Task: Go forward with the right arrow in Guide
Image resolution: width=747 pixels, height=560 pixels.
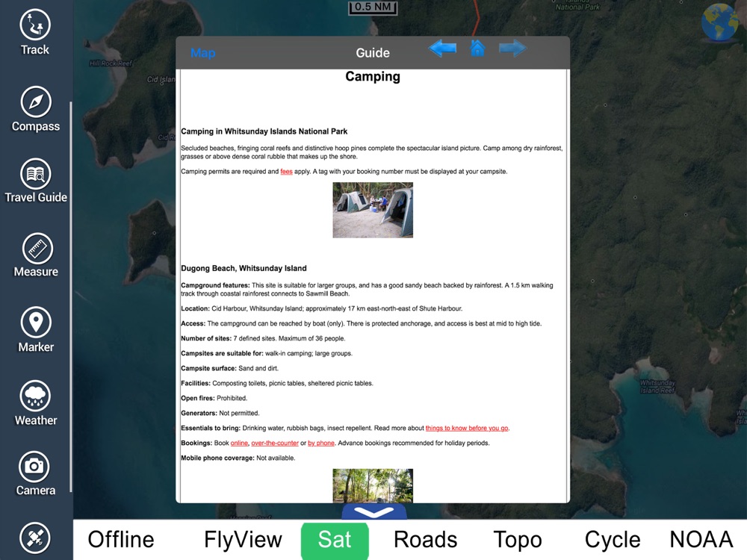Action: pos(512,48)
